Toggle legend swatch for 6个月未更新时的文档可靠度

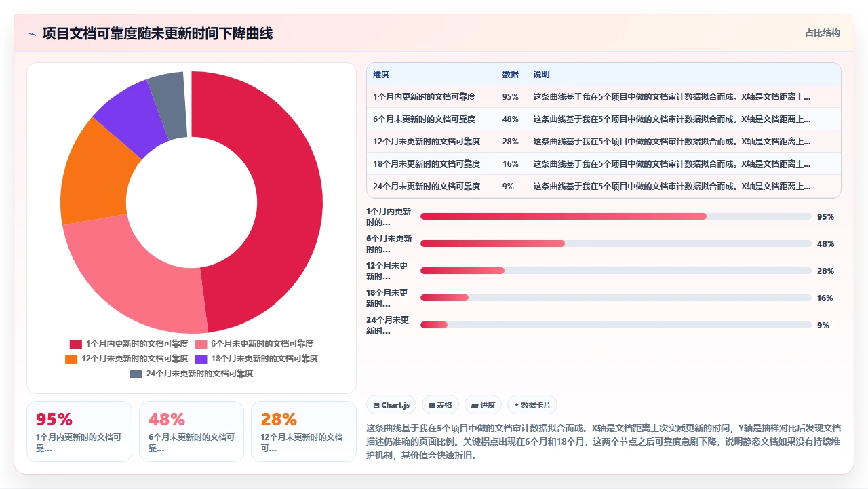[200, 345]
